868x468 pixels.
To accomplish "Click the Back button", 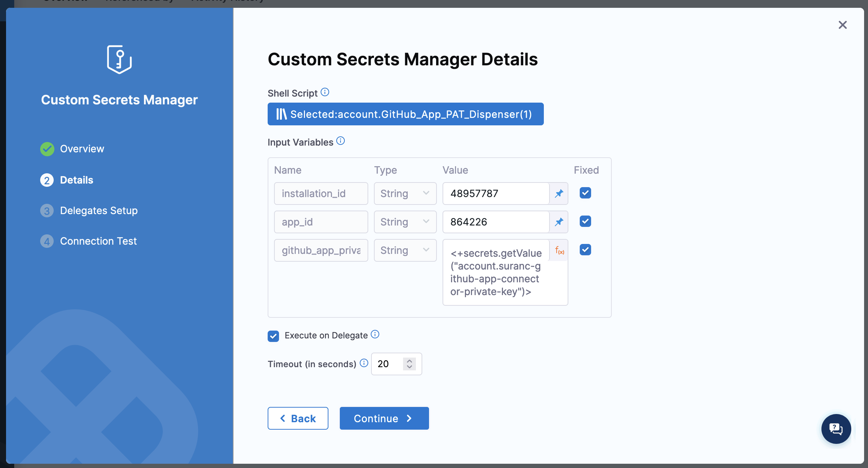I will (298, 418).
